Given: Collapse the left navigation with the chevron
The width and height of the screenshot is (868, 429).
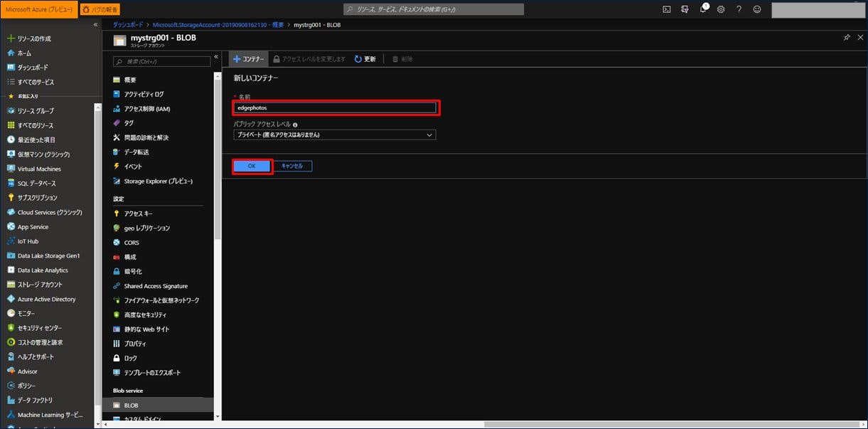Looking at the screenshot, I should [x=95, y=23].
